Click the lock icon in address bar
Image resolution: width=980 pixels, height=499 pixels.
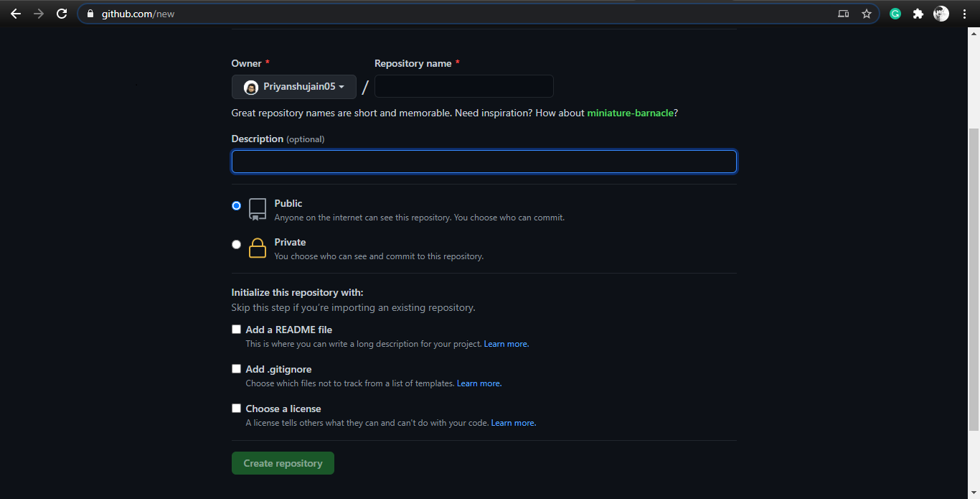tap(90, 14)
